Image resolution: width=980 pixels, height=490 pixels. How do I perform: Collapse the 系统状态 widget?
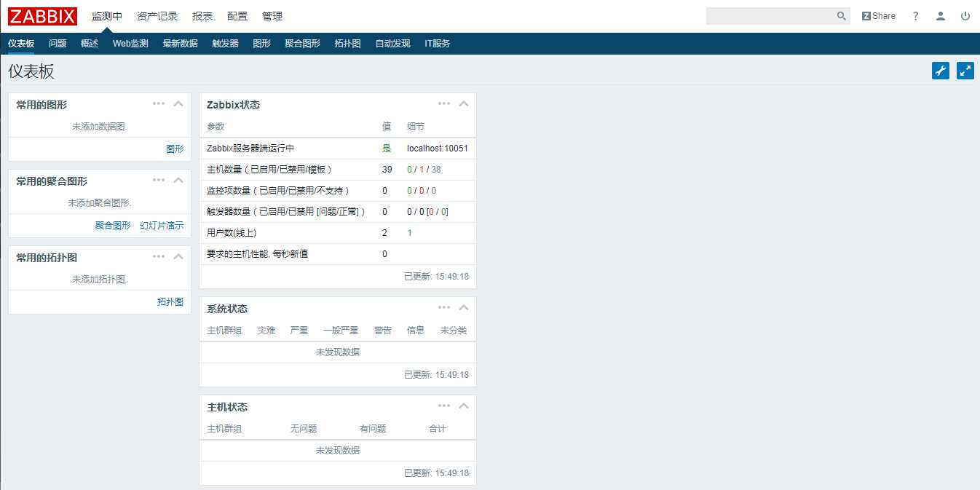point(464,307)
